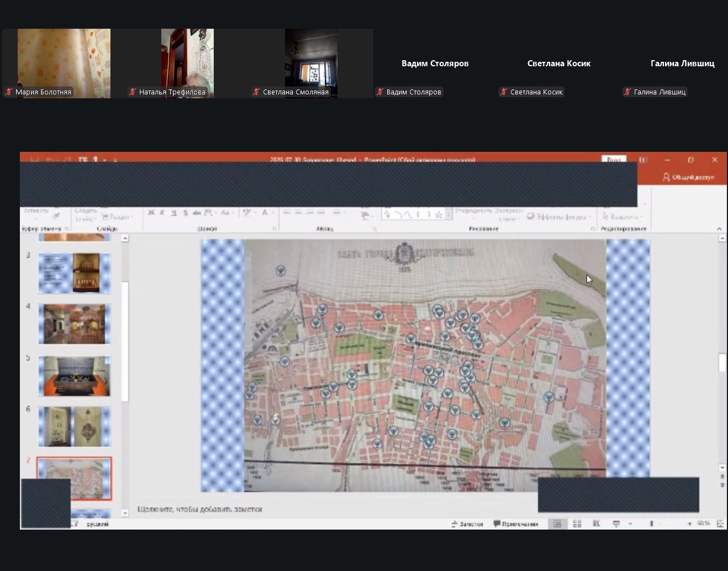Click the main slide map image

coord(425,364)
